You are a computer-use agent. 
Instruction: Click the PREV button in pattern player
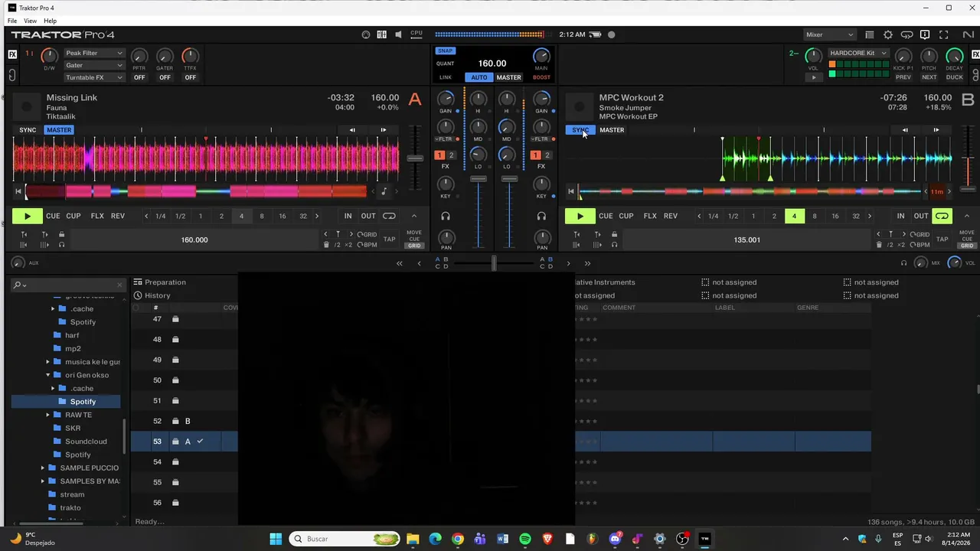click(903, 77)
